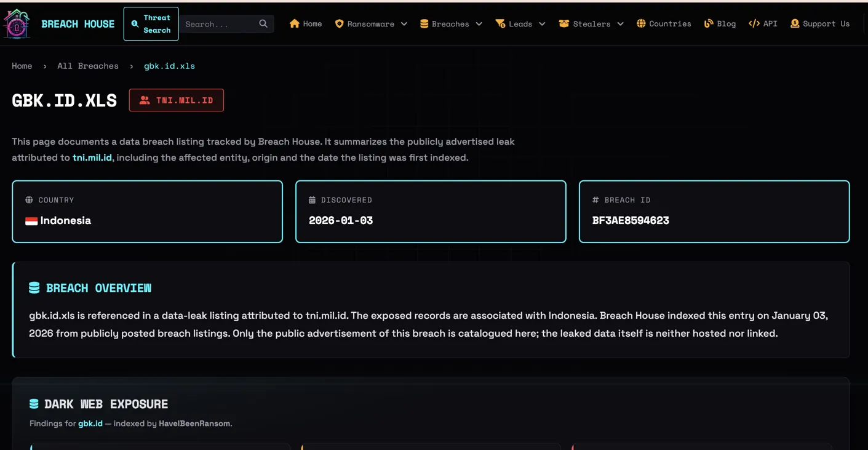Click the Stealers mask icon
The image size is (868, 450).
[563, 23]
